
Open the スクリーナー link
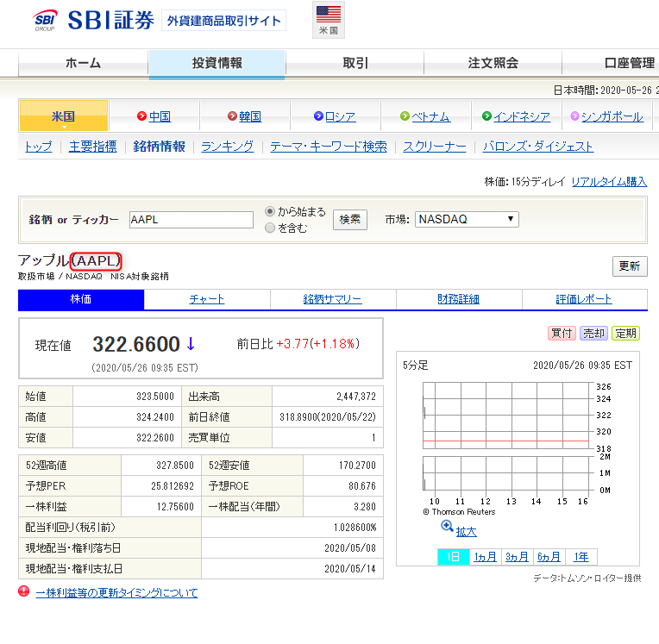[435, 147]
